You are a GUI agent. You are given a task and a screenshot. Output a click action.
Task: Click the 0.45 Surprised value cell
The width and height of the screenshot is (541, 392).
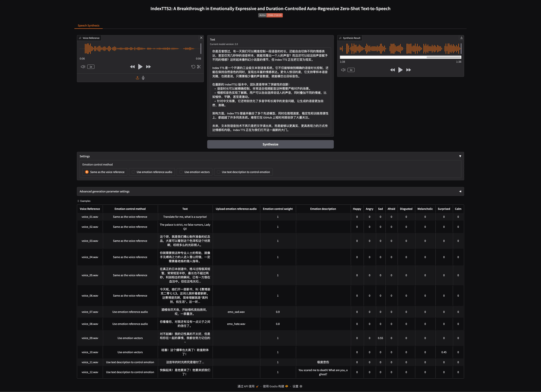coord(444,352)
